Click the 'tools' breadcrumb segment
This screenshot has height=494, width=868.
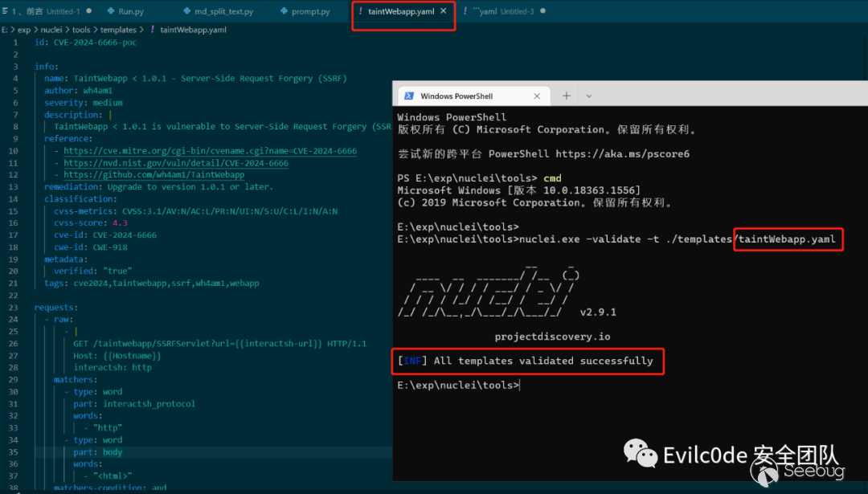pyautogui.click(x=81, y=30)
